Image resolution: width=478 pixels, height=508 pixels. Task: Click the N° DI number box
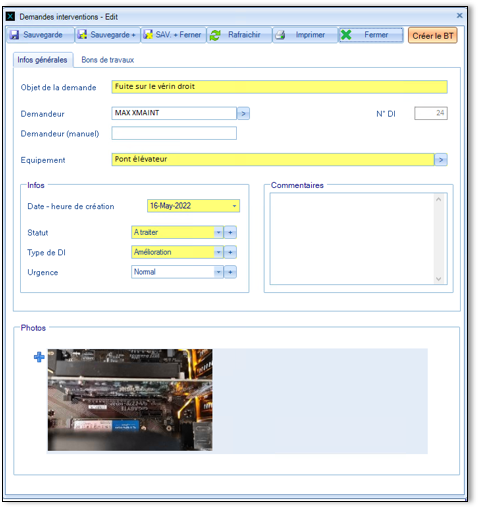[431, 113]
